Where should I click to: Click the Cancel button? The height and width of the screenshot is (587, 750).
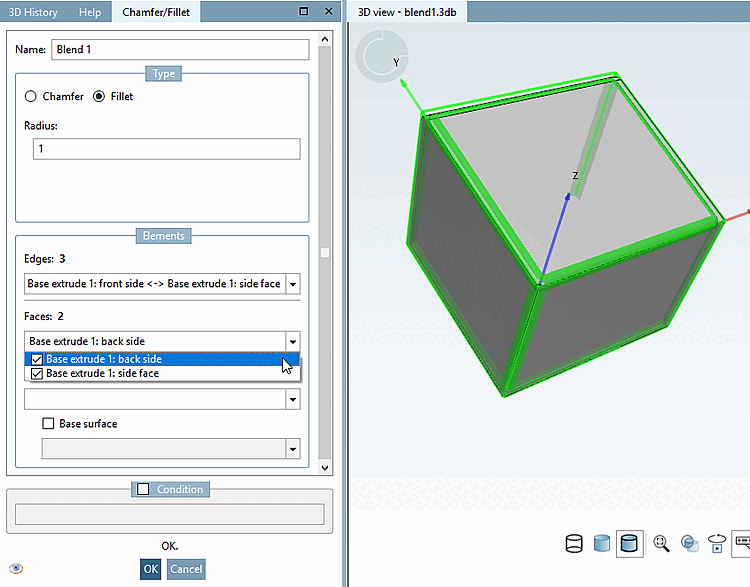coord(186,569)
